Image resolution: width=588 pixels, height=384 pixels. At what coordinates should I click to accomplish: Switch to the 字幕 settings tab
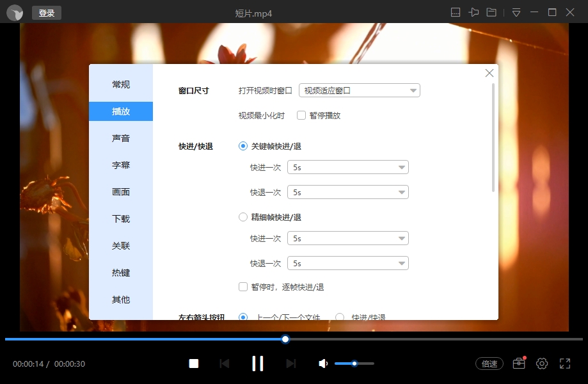120,164
